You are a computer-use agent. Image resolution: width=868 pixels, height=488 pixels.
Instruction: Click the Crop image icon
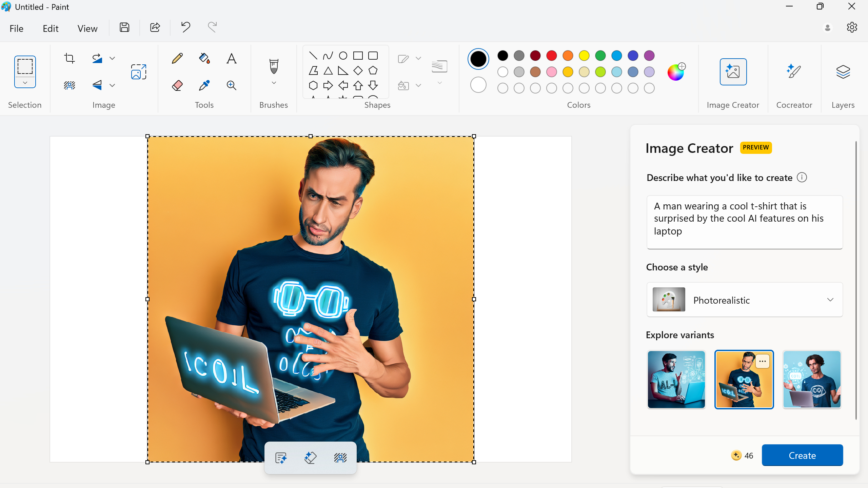coord(69,58)
